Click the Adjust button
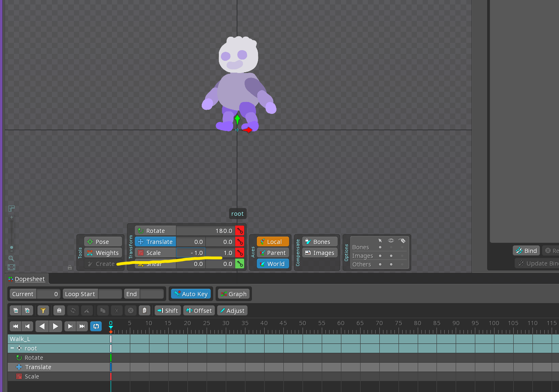Screen dimensions: 559x392 232,310
